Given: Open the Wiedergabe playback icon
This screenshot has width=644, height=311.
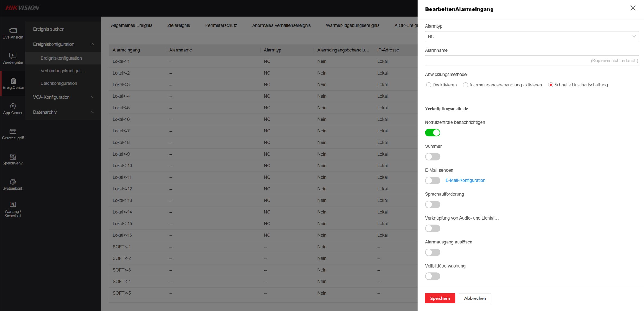Looking at the screenshot, I should coord(13,55).
